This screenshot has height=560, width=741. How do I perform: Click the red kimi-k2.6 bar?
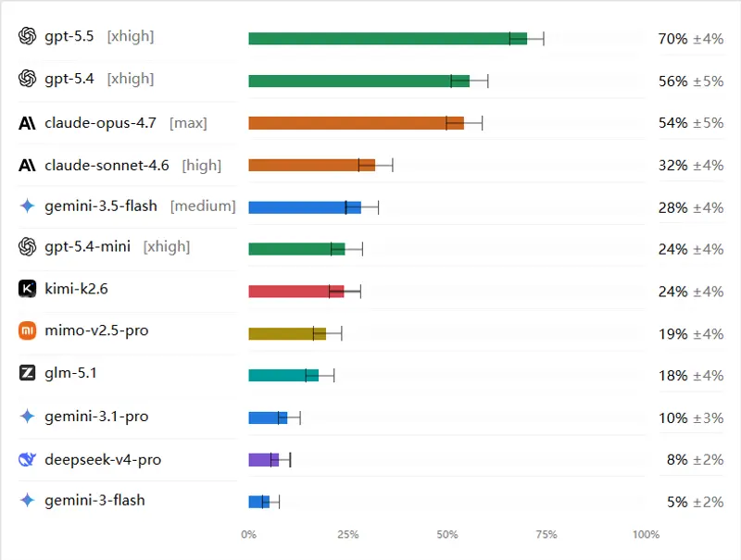point(295,292)
